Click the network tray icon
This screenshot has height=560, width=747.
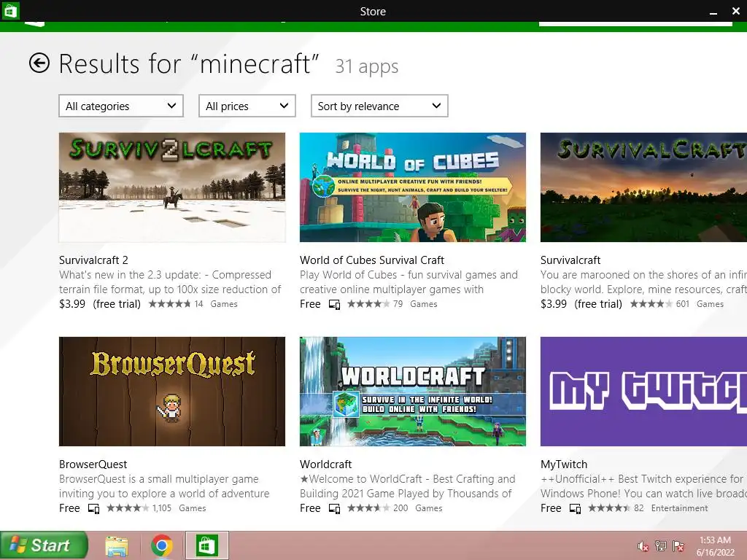(661, 545)
